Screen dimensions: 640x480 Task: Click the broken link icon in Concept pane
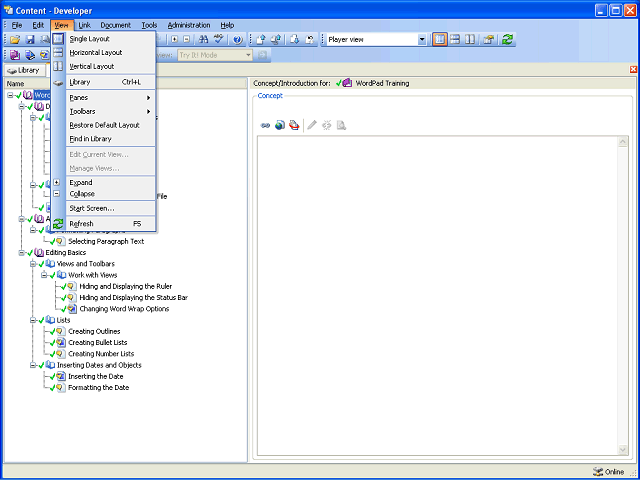click(x=327, y=125)
